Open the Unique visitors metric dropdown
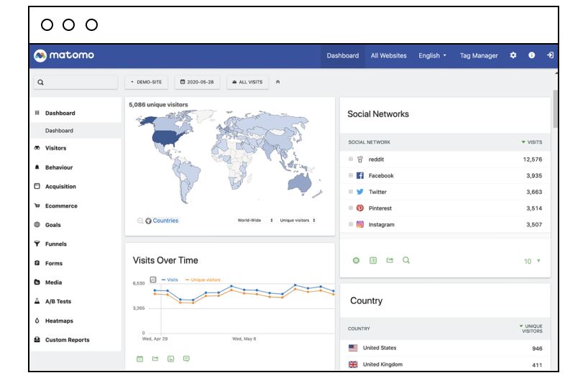 (298, 220)
